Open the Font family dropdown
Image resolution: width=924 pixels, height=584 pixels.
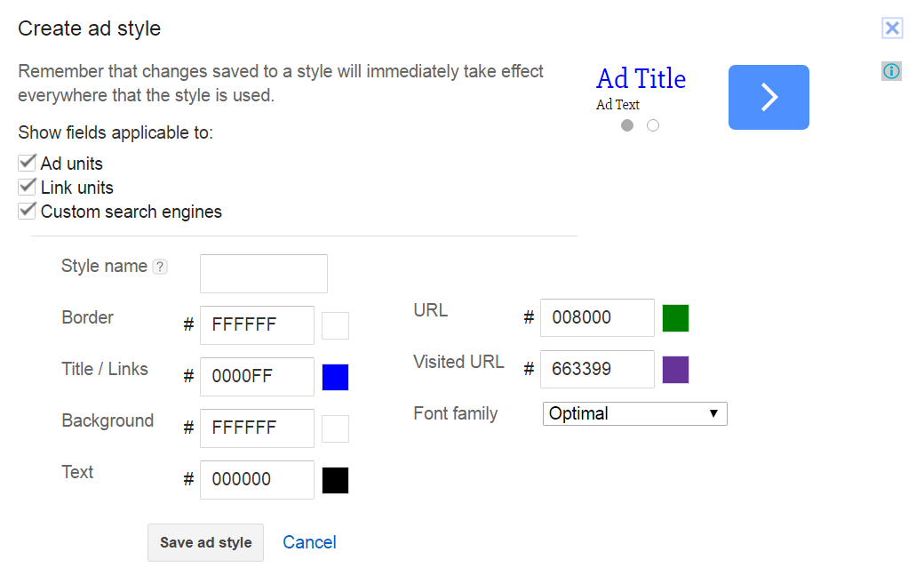point(634,413)
